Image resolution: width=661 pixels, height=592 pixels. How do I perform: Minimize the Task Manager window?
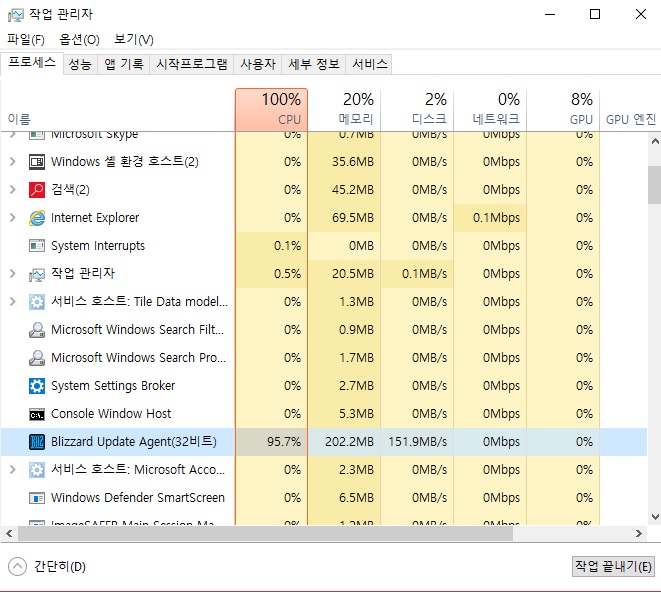coord(550,14)
